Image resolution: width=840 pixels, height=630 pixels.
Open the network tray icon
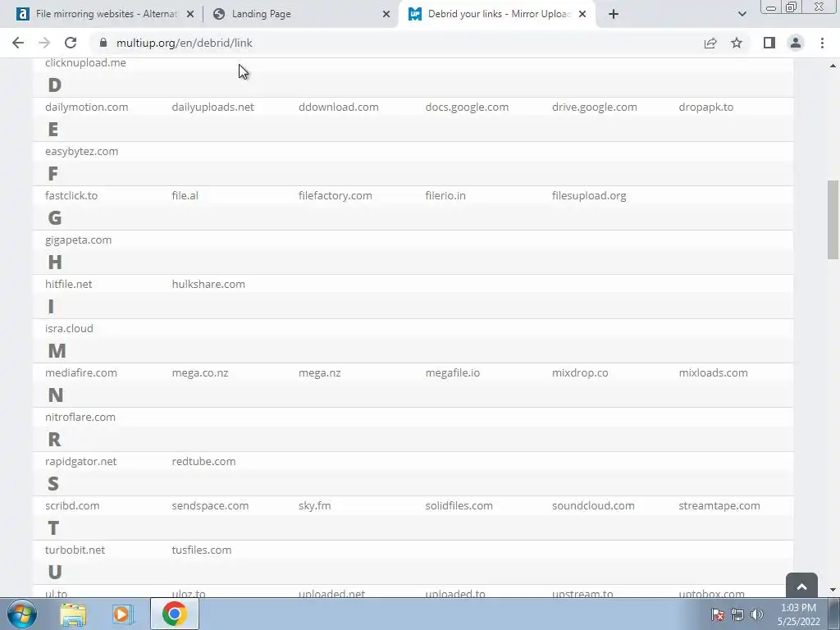[x=737, y=614]
